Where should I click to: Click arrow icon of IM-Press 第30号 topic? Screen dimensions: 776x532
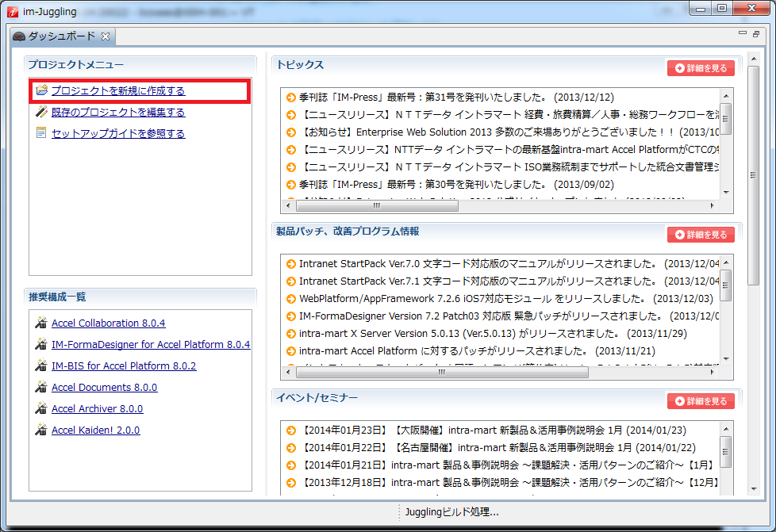pyautogui.click(x=291, y=185)
